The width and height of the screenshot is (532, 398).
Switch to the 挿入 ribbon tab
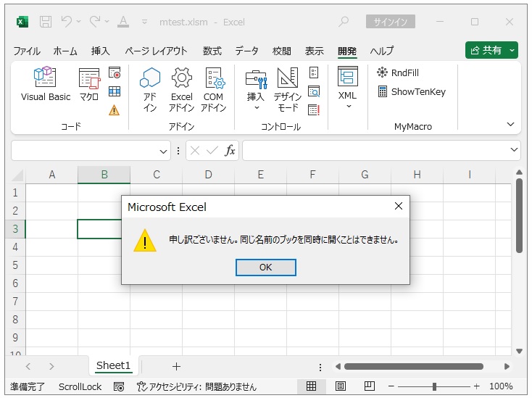click(x=101, y=51)
